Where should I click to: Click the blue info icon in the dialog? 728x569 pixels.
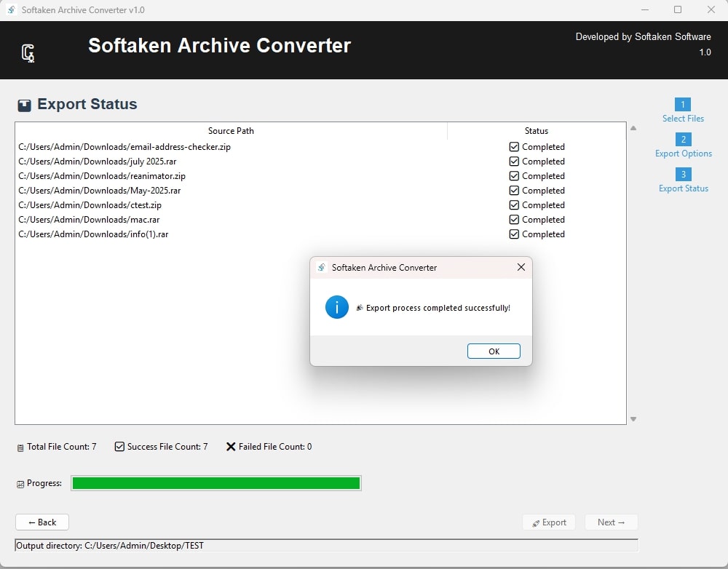(x=336, y=307)
